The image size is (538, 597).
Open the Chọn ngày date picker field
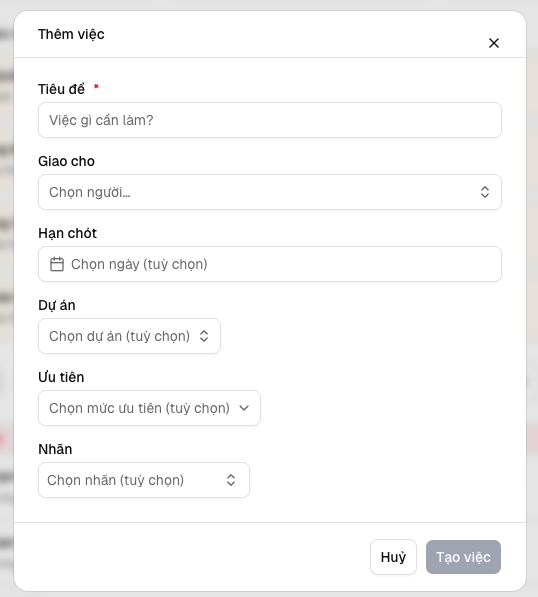click(x=270, y=264)
